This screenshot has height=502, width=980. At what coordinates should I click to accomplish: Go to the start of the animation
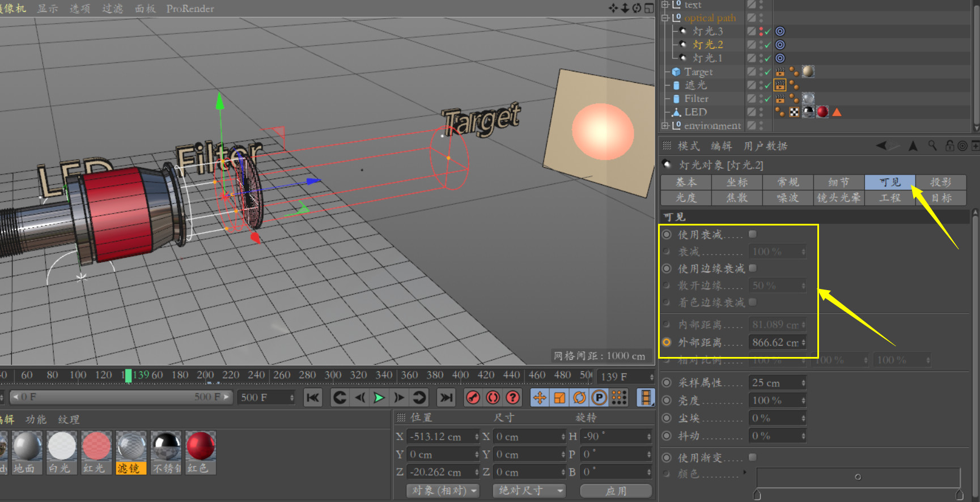[313, 398]
